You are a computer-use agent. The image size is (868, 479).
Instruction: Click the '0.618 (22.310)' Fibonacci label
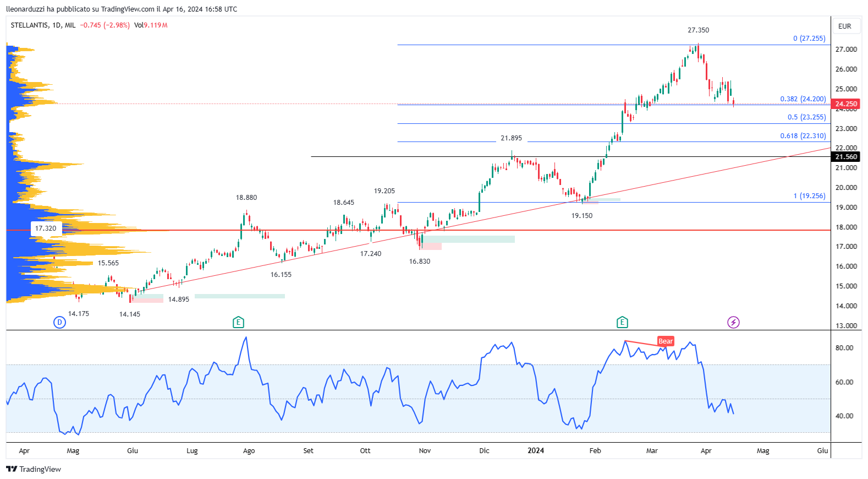point(803,136)
